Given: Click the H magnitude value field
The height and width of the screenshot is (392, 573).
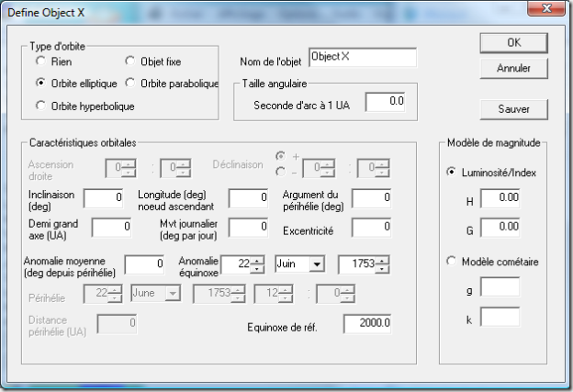Looking at the screenshot, I should coord(500,198).
